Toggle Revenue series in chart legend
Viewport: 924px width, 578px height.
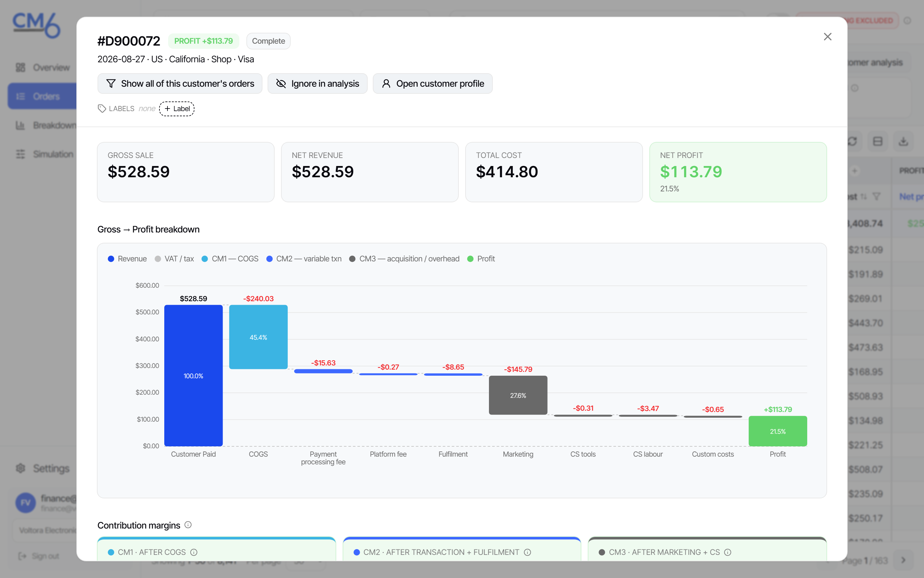click(x=127, y=259)
